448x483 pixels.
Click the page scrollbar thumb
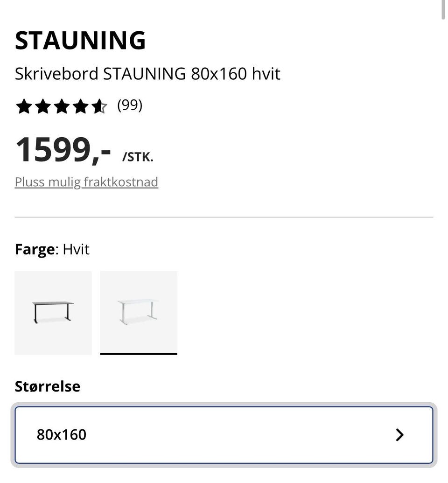tap(443, 10)
